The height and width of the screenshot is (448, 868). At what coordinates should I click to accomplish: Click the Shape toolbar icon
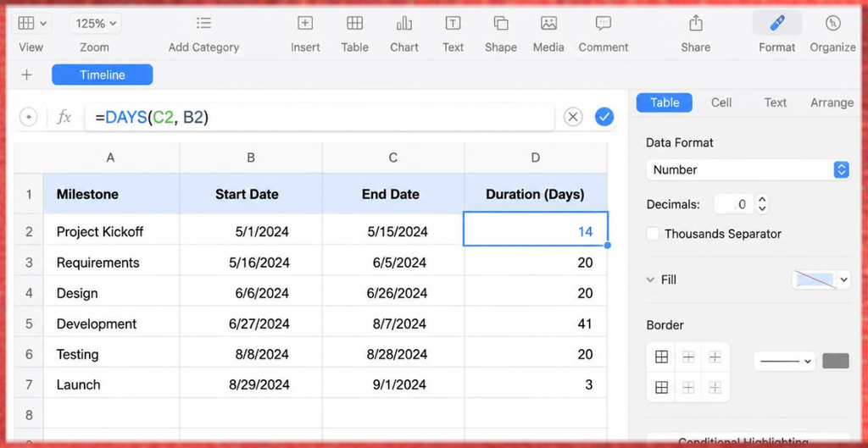click(x=501, y=23)
